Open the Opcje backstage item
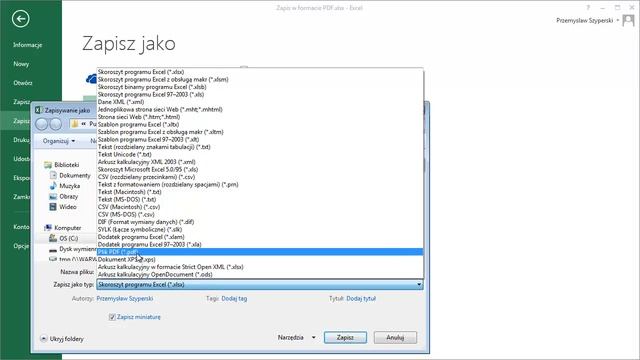640x360 pixels. point(21,246)
